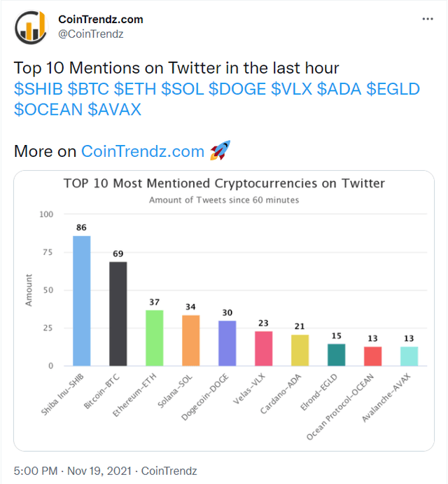Open the $BTC cashtag link
This screenshot has width=448, height=484.
point(88,89)
